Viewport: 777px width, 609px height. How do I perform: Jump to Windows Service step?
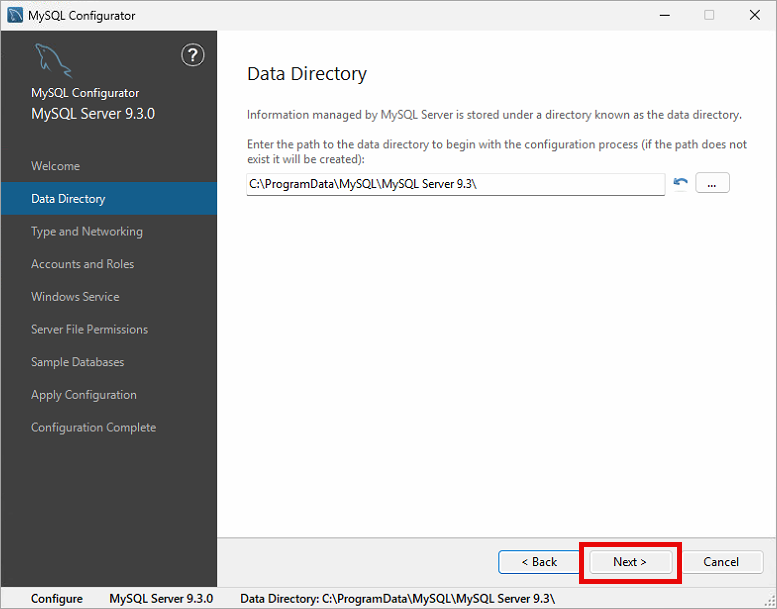(x=75, y=297)
